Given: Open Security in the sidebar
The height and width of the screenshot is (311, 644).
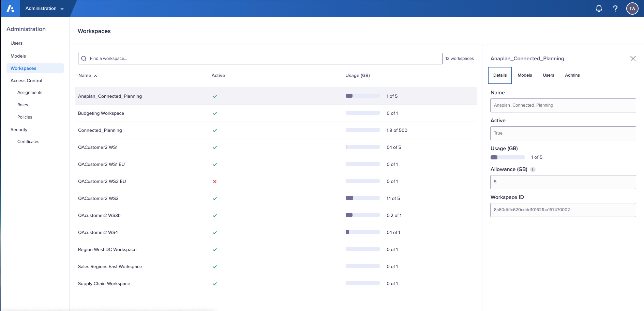Looking at the screenshot, I should click(19, 130).
